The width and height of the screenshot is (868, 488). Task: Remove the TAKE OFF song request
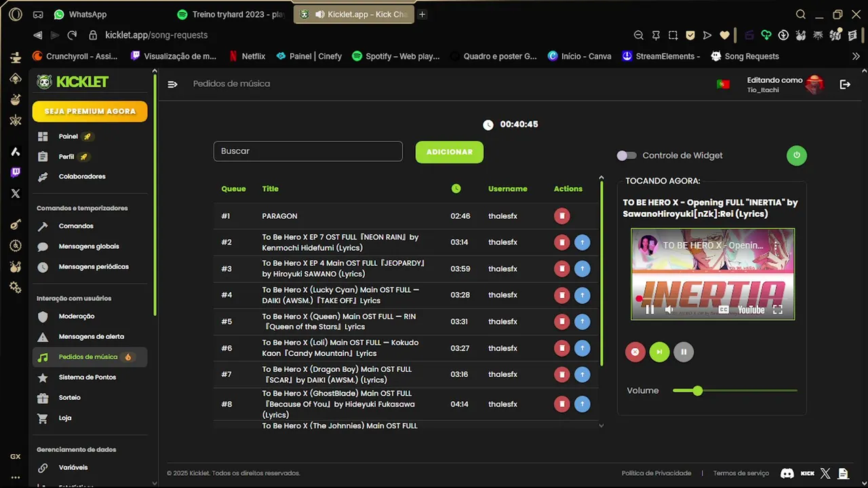coord(561,295)
